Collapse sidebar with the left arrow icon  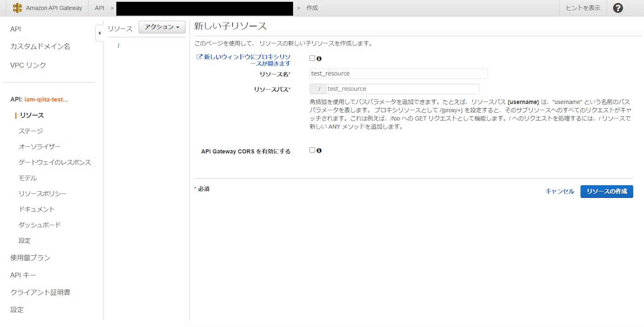pos(99,33)
